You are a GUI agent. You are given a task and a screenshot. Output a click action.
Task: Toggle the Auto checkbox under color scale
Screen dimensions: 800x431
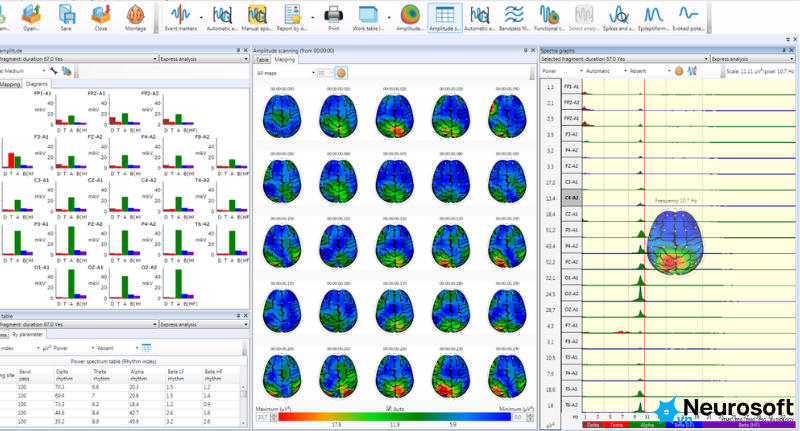pyautogui.click(x=389, y=409)
